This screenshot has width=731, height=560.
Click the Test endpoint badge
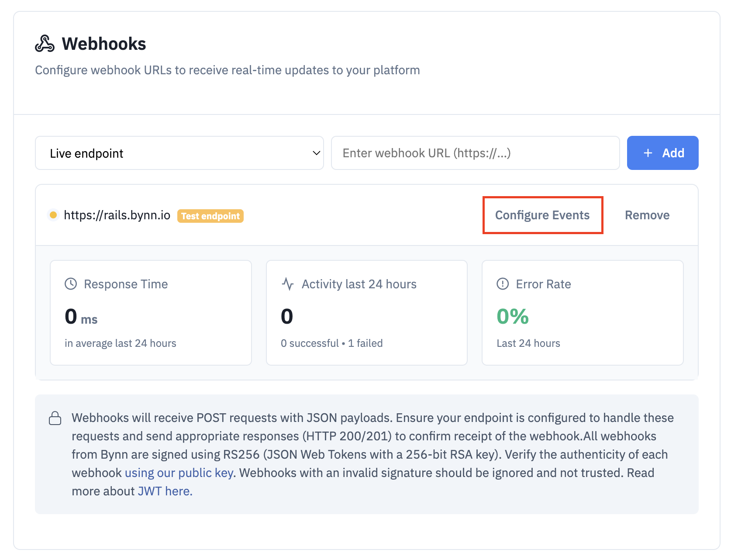(x=210, y=216)
